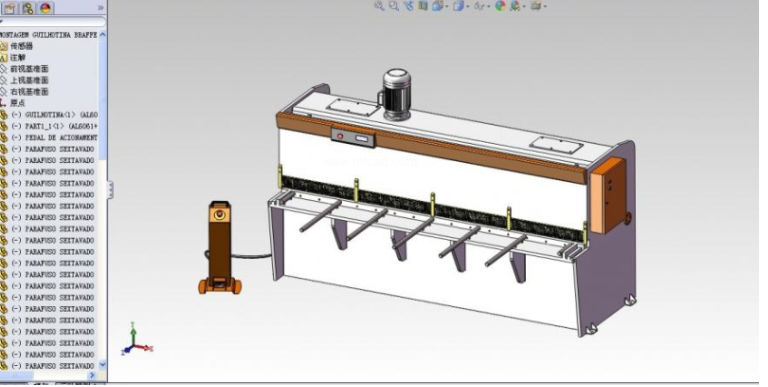
Task: Switch to the PropertyManager tab
Action: point(10,8)
